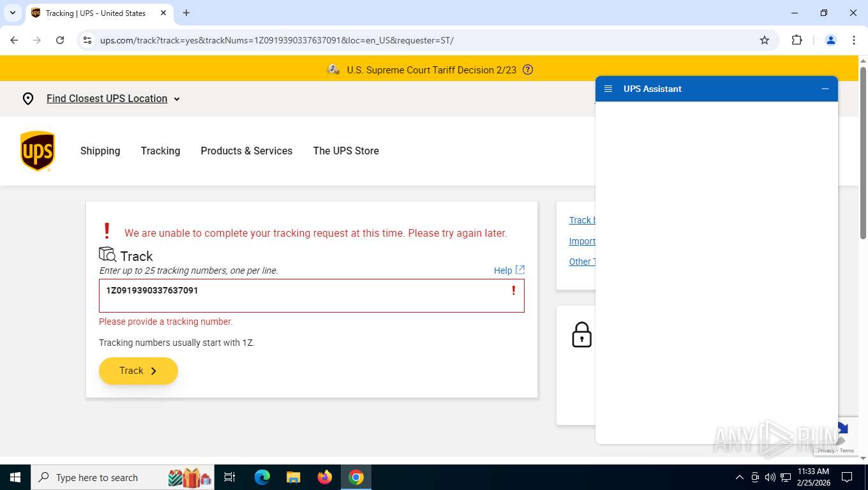Click the volume speaker tray icon
Screen dimensions: 868x490
pyautogui.click(x=770, y=477)
